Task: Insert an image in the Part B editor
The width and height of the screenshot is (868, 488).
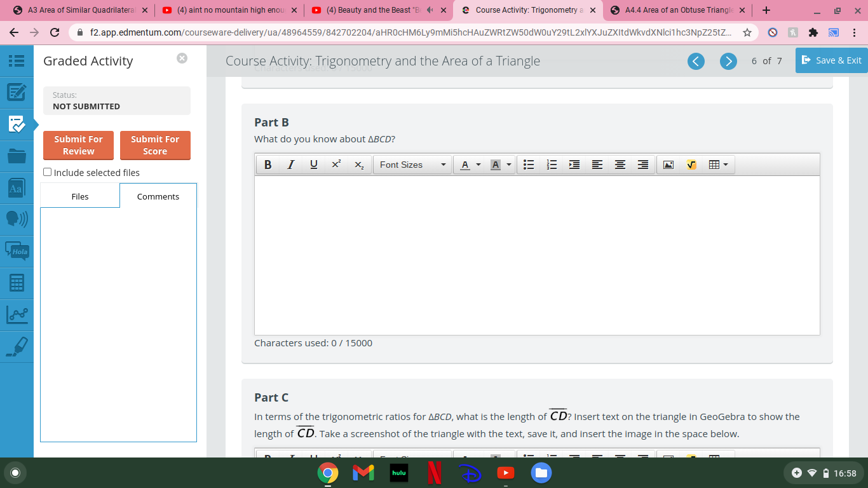Action: tap(668, 165)
